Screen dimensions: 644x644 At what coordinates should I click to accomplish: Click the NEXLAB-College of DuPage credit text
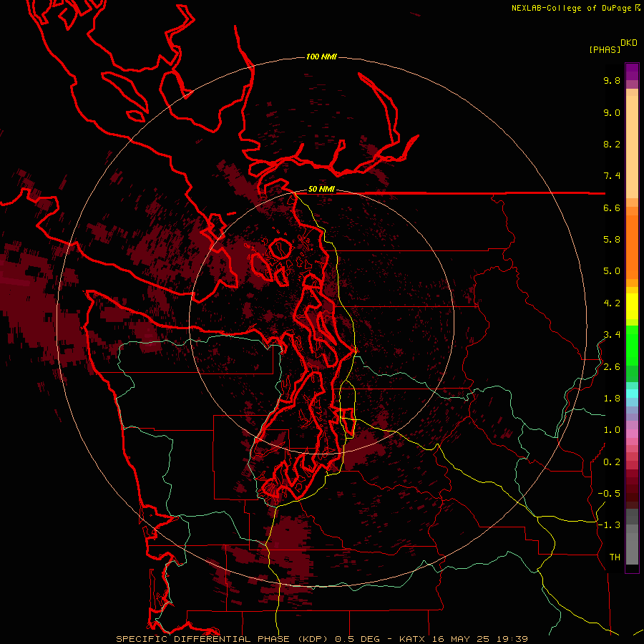pyautogui.click(x=572, y=8)
